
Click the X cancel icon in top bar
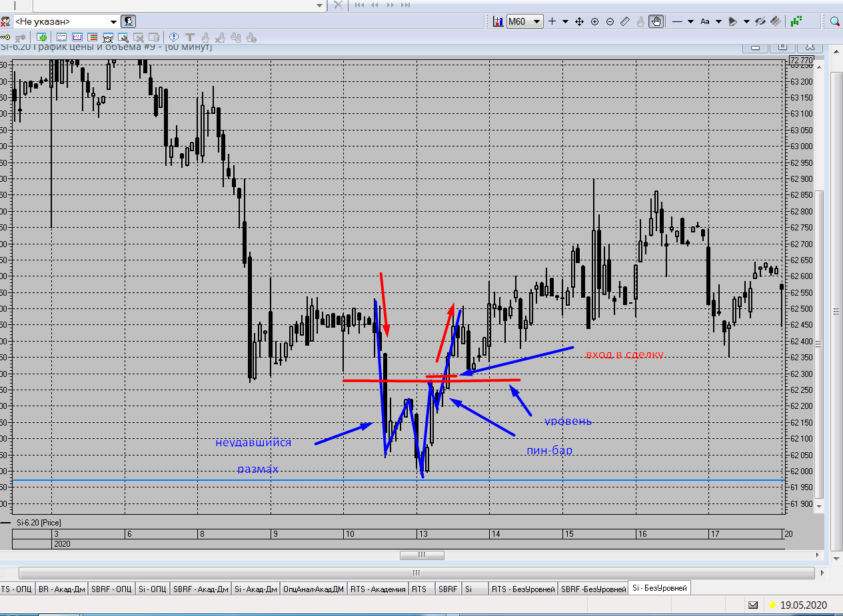[x=338, y=5]
